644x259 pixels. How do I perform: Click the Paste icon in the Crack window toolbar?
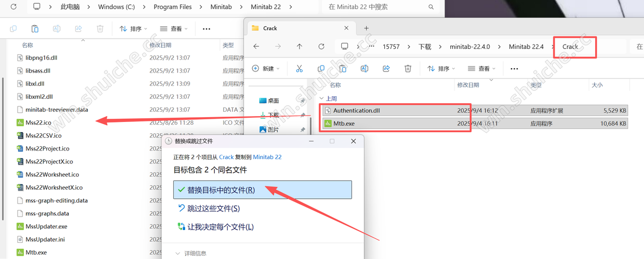pyautogui.click(x=342, y=69)
